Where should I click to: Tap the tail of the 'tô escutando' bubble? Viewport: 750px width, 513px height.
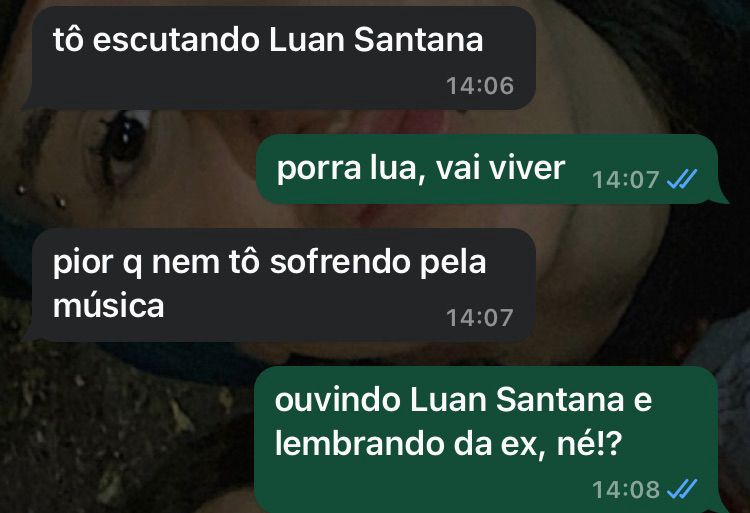tap(28, 102)
